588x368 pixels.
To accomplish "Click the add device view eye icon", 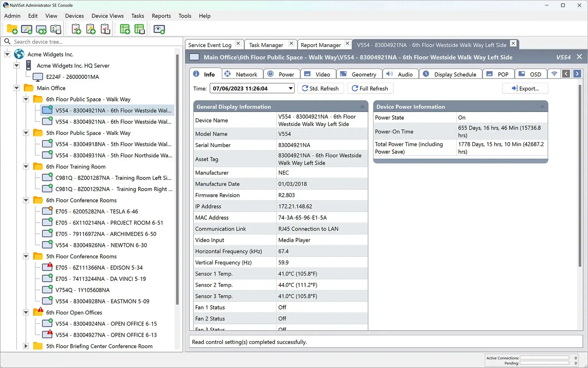I will (x=159, y=29).
